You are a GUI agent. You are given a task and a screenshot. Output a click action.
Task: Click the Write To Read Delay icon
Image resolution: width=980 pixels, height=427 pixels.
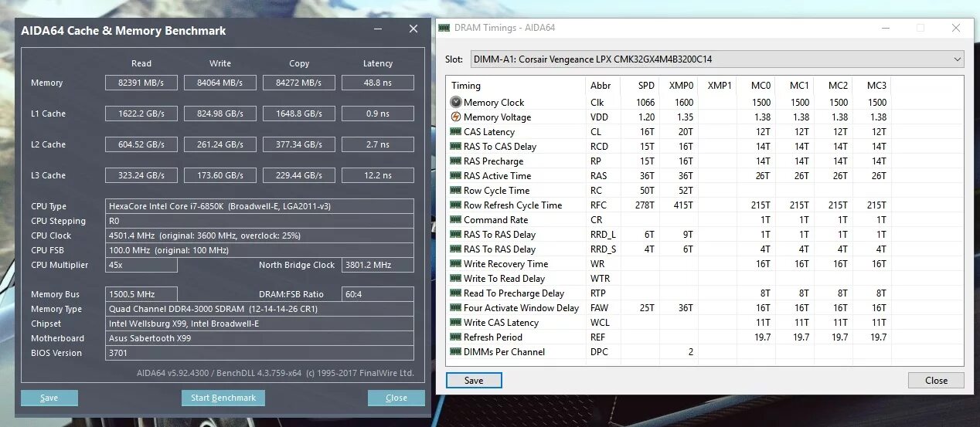456,278
